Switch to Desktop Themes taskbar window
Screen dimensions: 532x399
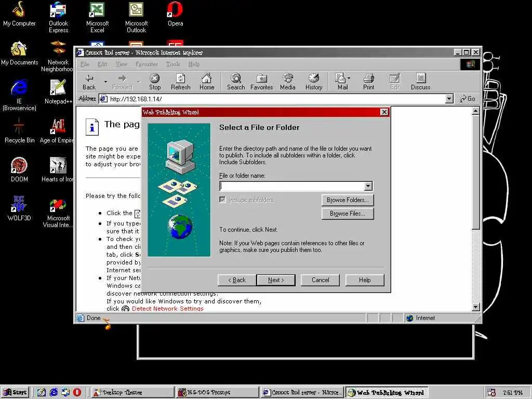click(132, 392)
